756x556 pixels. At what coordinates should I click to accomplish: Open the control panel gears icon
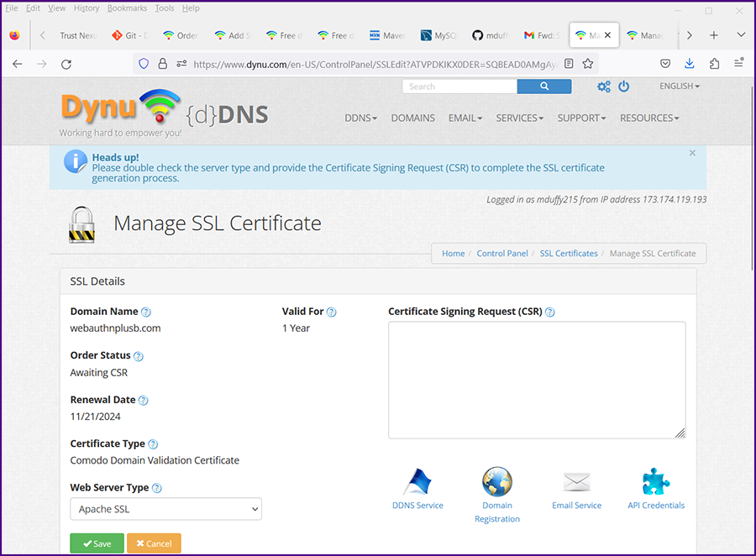pos(604,87)
